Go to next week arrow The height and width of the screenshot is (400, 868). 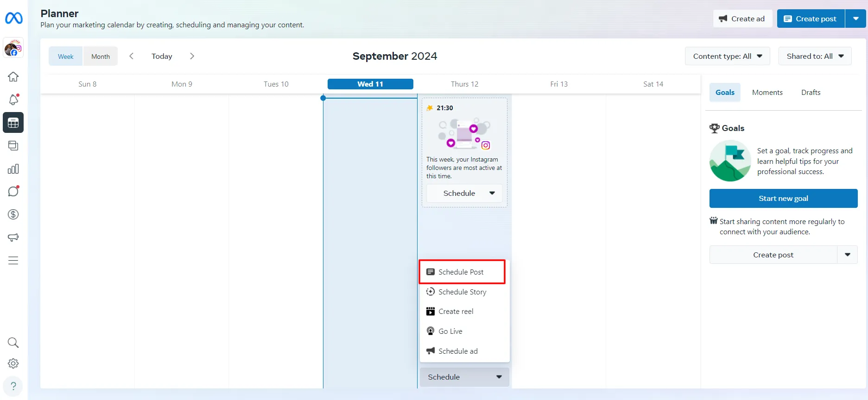click(x=192, y=56)
